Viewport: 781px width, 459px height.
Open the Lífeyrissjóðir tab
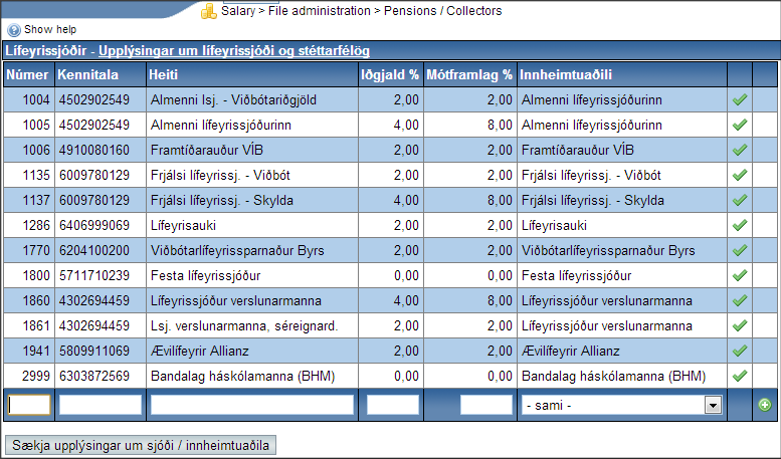(x=49, y=50)
